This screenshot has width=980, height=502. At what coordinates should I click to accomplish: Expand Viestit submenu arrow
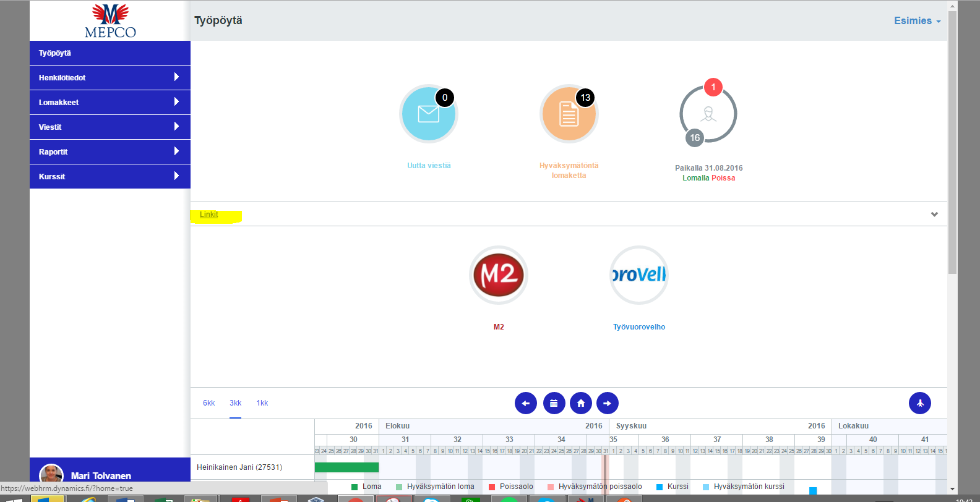tap(176, 127)
